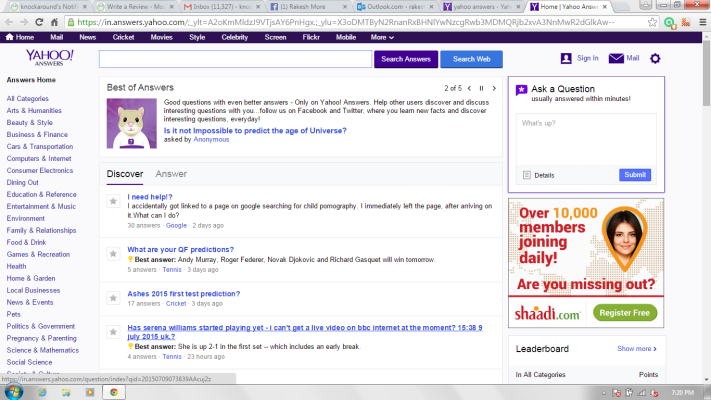Switch to the Gmail Inbox browser tab
Image resolution: width=711 pixels, height=400 pixels.
coord(222,7)
